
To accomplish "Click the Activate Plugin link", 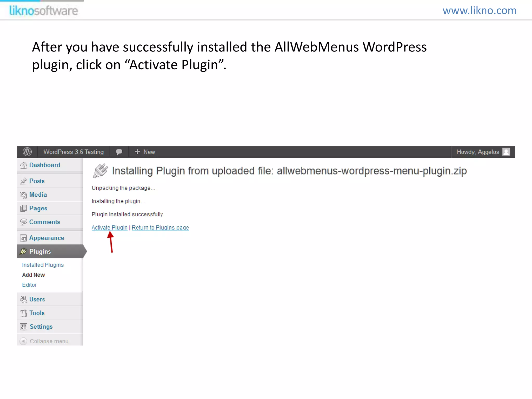I will [110, 228].
